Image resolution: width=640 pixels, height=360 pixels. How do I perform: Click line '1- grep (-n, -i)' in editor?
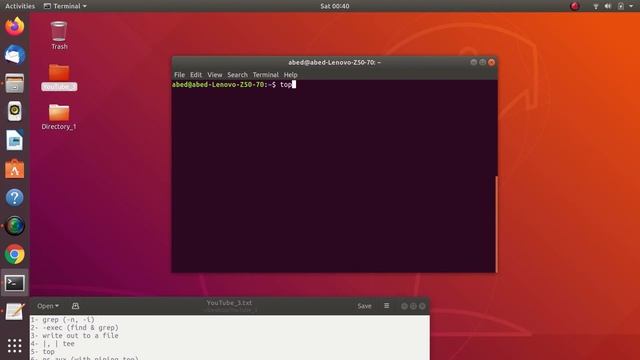click(x=62, y=320)
